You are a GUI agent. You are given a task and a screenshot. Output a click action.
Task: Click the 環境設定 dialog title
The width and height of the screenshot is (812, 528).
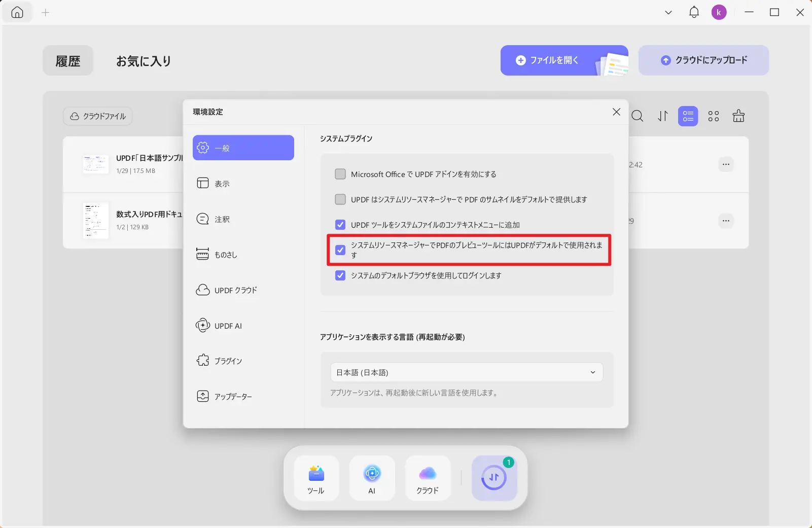(208, 112)
